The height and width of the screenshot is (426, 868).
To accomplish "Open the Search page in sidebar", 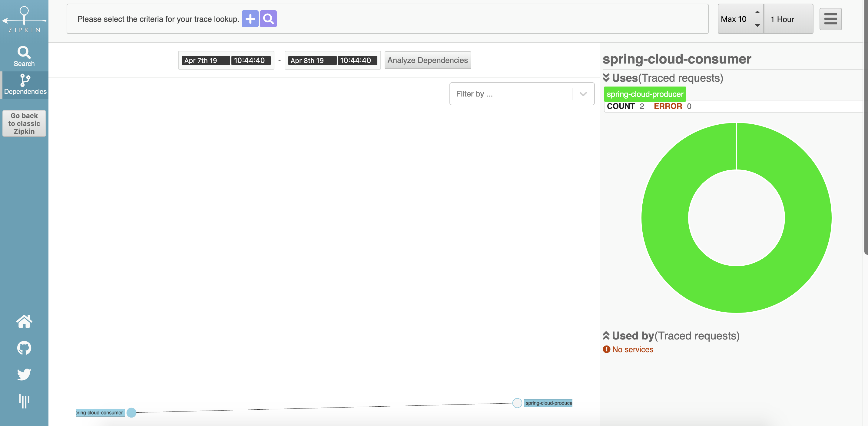I will click(x=24, y=57).
